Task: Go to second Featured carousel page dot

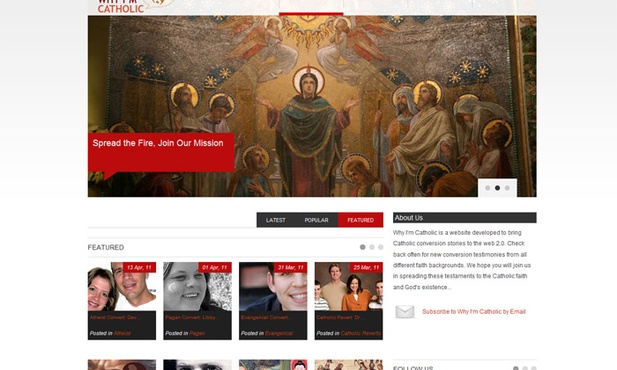Action: point(372,247)
